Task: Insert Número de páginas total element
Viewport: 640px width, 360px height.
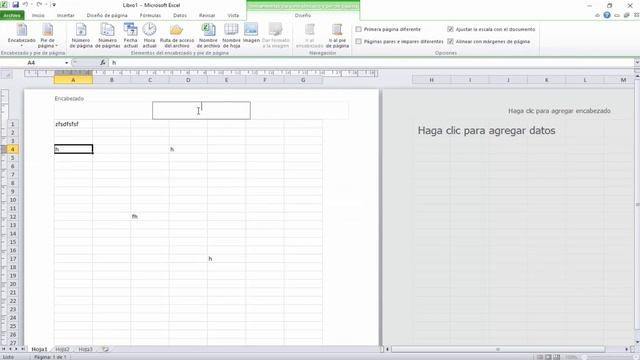Action: click(x=107, y=36)
